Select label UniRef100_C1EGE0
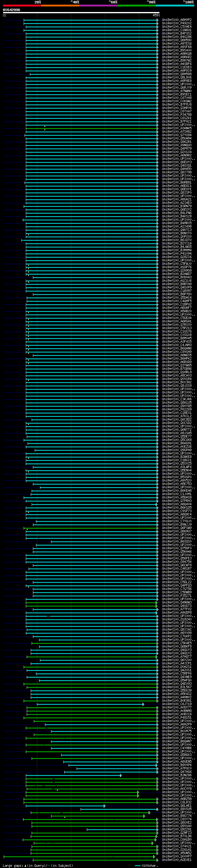The image size is (197, 868). tap(177, 67)
